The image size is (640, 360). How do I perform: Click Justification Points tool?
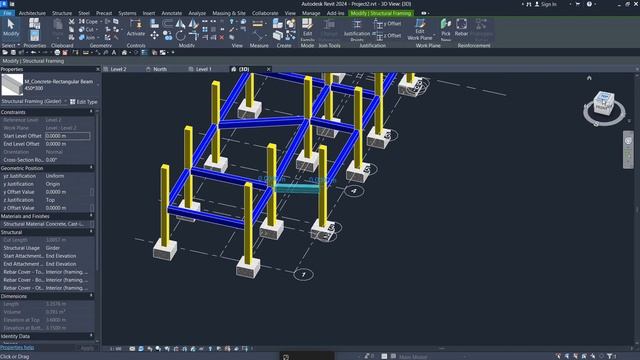point(357,29)
